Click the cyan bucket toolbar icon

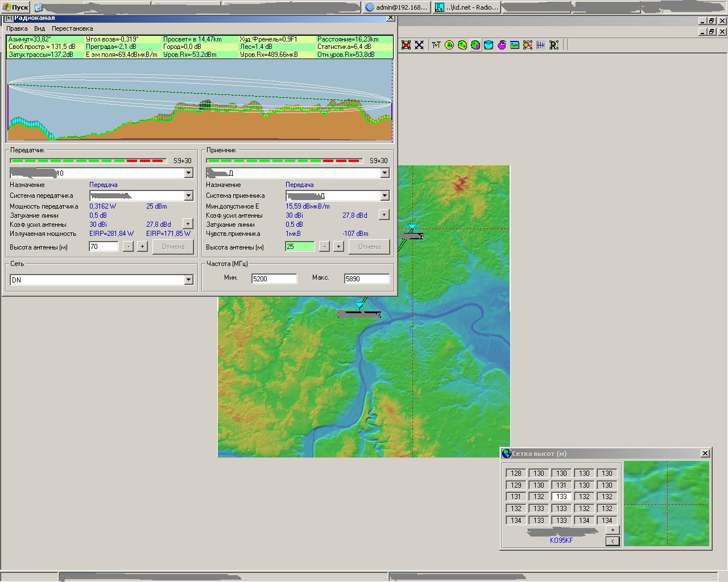489,45
